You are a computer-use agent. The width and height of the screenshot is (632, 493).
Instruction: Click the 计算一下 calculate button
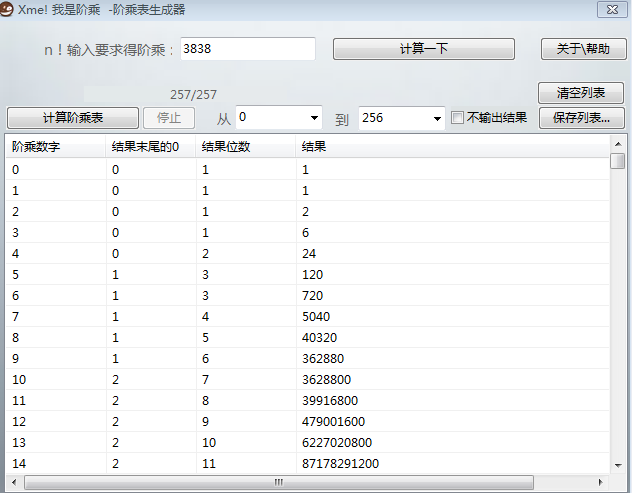tap(424, 49)
